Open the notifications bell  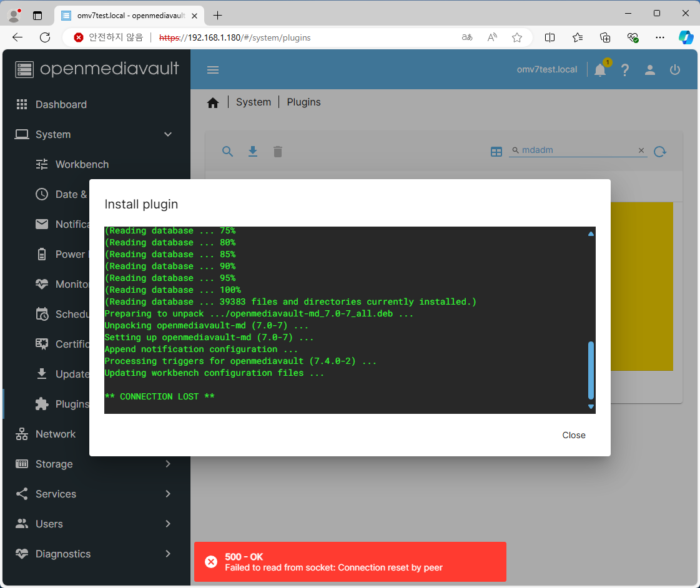coord(601,69)
